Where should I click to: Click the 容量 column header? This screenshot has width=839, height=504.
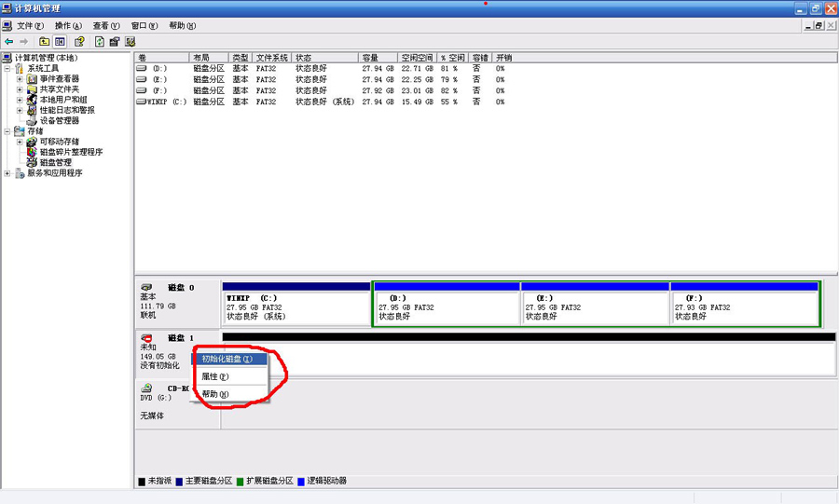[x=371, y=58]
